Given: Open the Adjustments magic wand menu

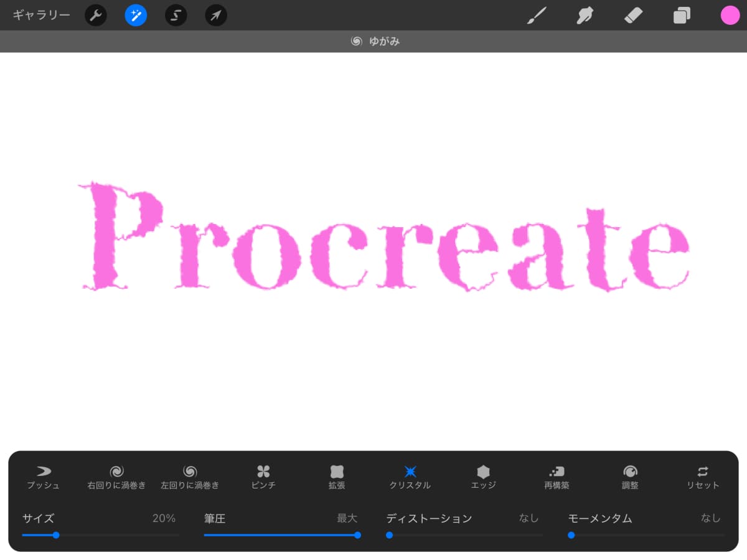Looking at the screenshot, I should 136,15.
